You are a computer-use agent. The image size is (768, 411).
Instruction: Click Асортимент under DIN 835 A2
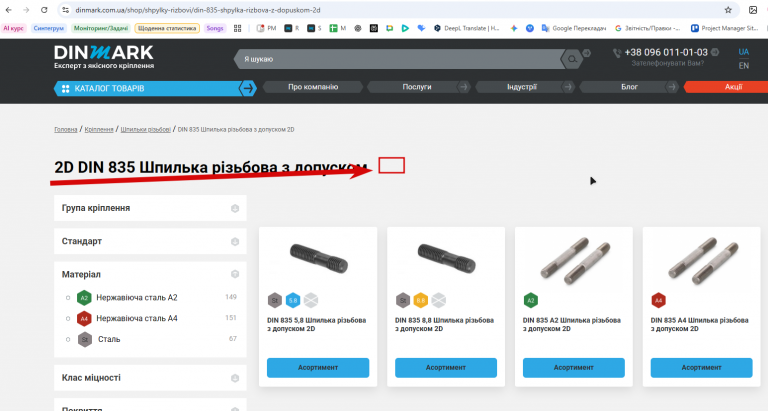point(574,368)
